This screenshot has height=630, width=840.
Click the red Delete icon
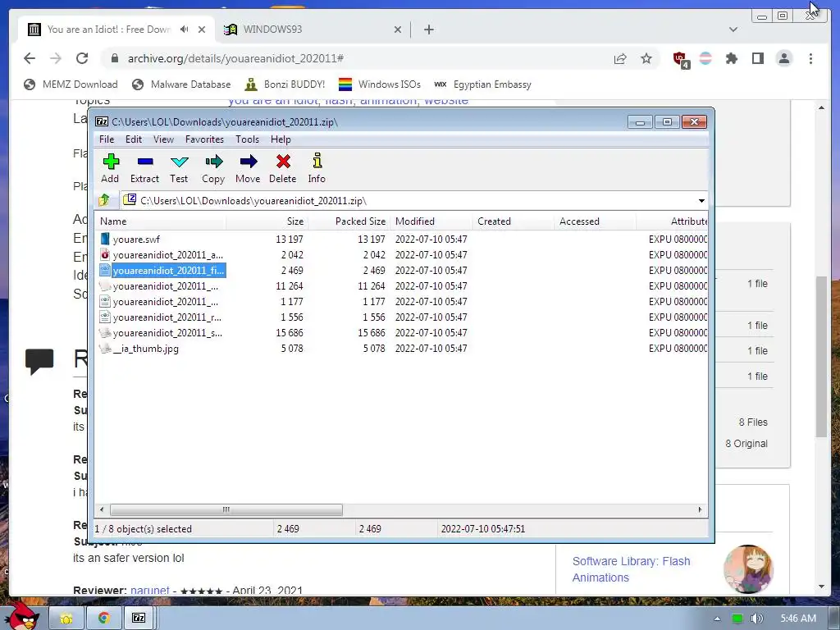[x=283, y=162]
